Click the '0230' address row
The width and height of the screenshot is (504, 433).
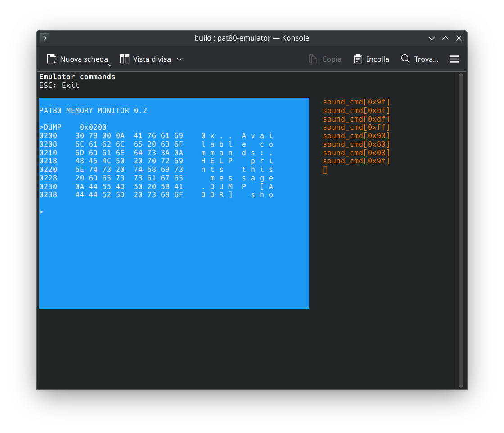coord(156,186)
